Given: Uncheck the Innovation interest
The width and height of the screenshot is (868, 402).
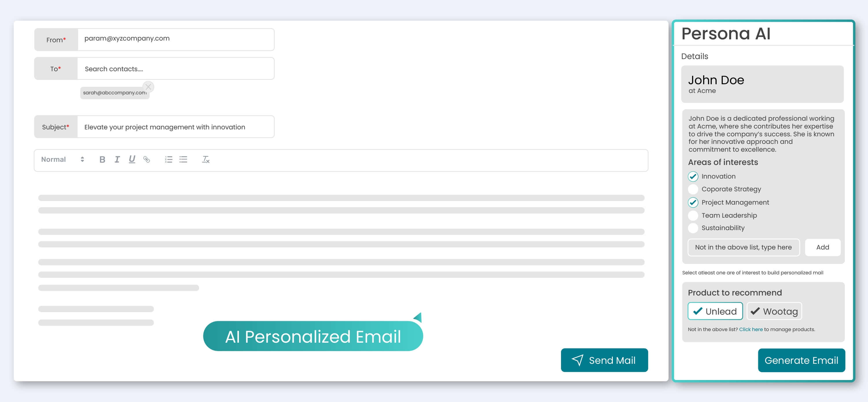Looking at the screenshot, I should click(x=693, y=176).
